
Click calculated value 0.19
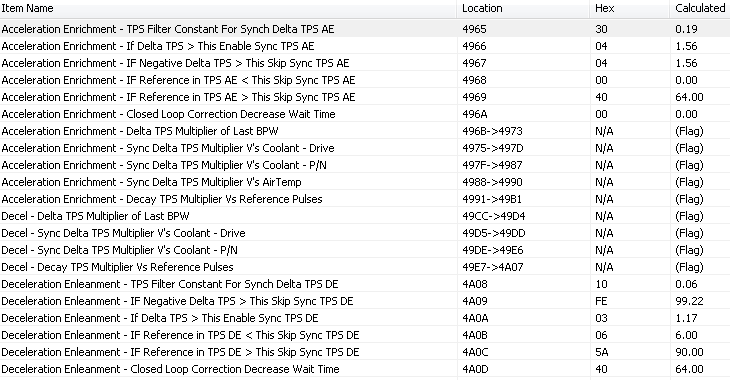point(686,29)
